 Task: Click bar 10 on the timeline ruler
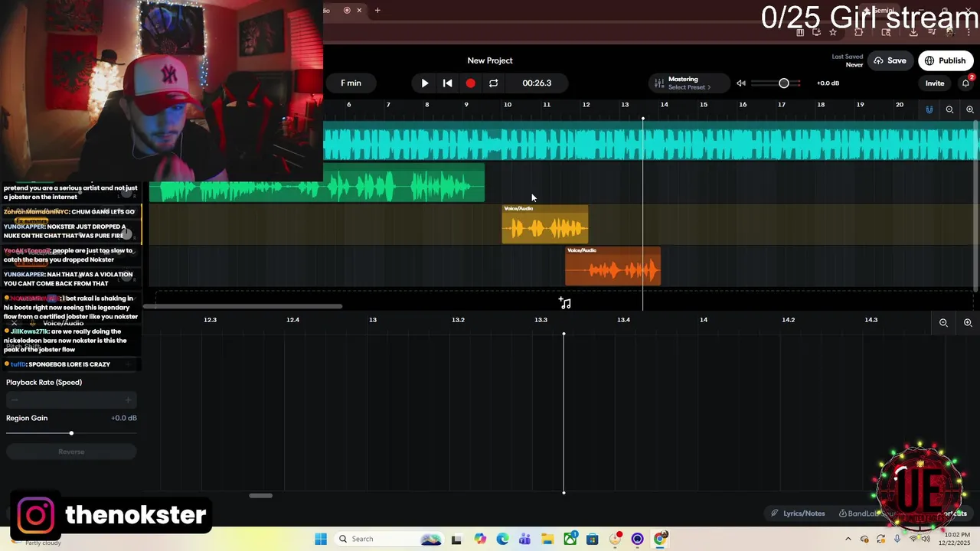(507, 105)
